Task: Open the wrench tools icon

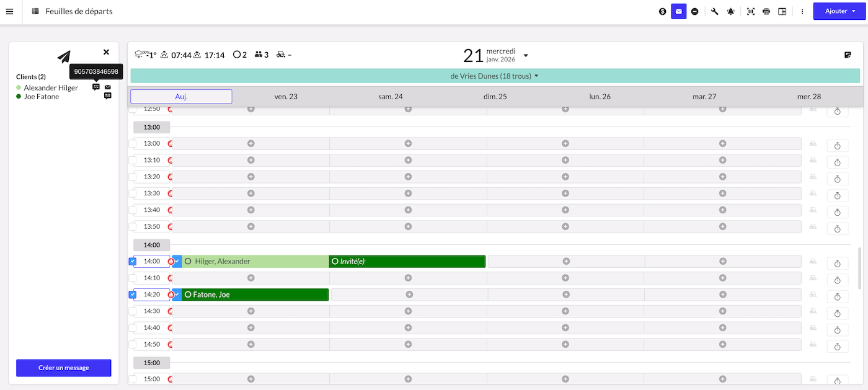Action: (x=715, y=11)
